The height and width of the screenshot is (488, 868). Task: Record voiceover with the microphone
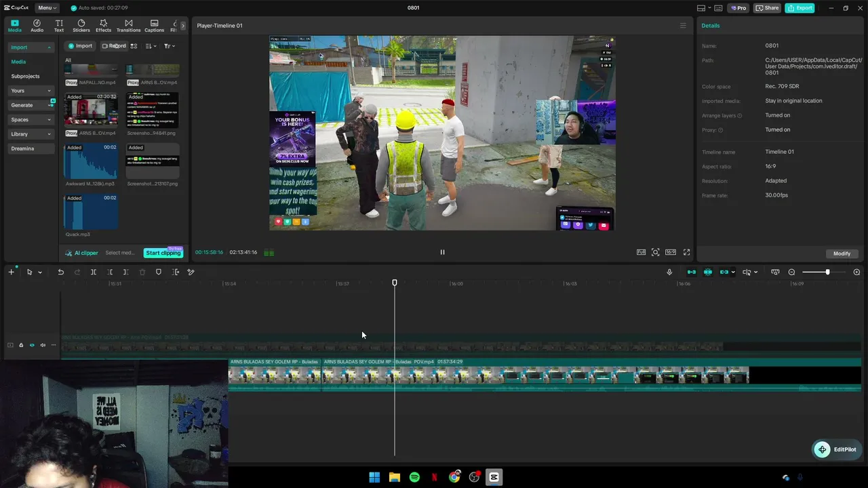[669, 272]
